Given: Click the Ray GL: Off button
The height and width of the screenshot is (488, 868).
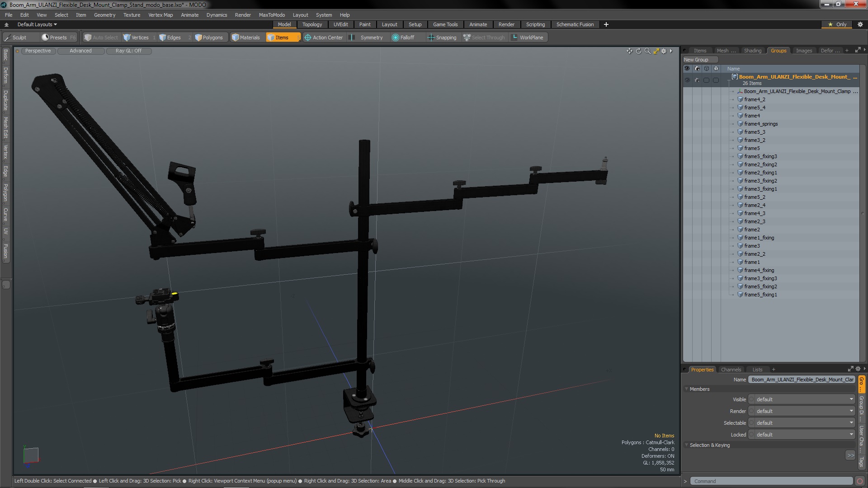Looking at the screenshot, I should pos(128,51).
